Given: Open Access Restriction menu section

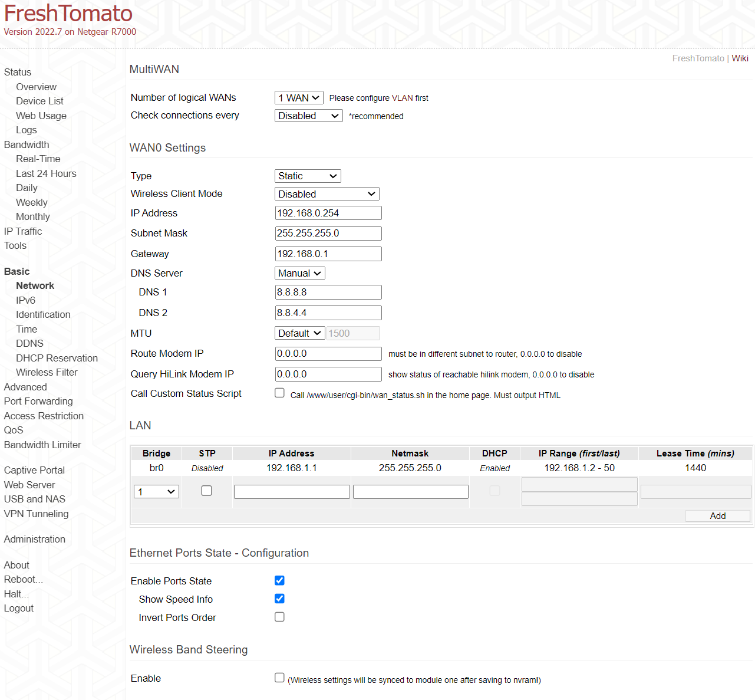Looking at the screenshot, I should click(44, 416).
